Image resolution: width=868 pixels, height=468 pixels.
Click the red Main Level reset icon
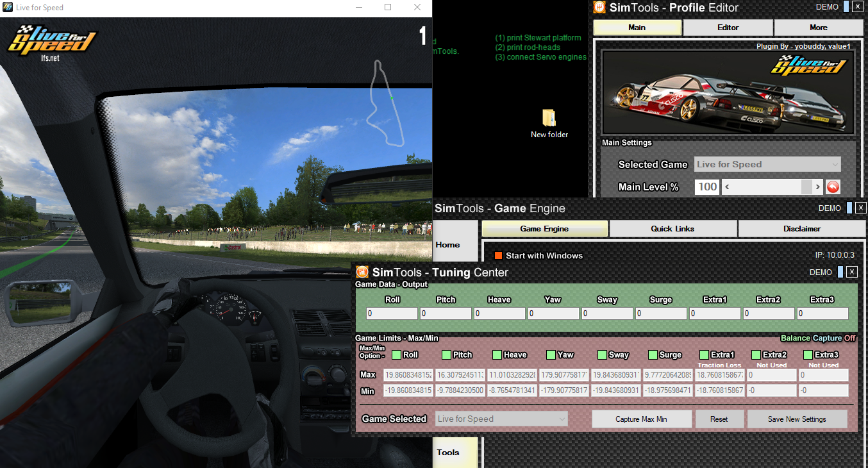(832, 187)
